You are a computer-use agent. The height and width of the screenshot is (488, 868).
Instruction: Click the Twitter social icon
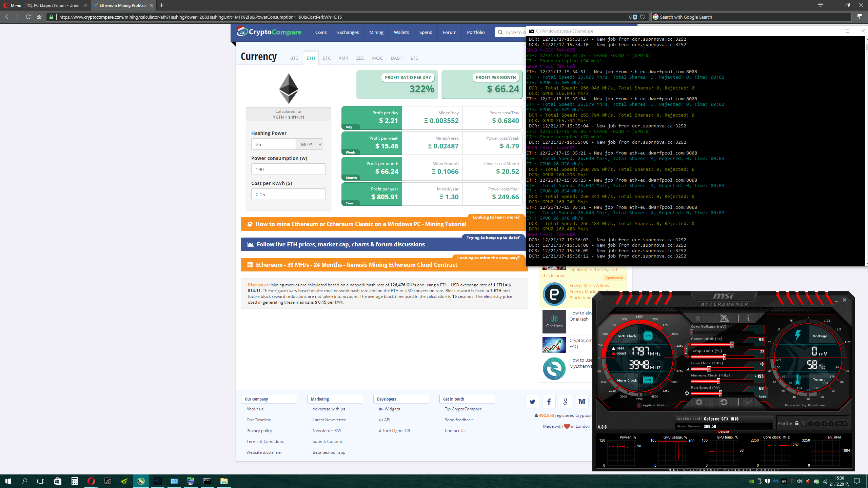(x=532, y=402)
